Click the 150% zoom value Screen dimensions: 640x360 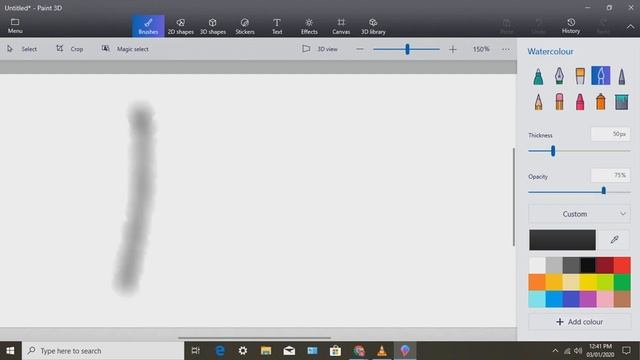pos(481,49)
